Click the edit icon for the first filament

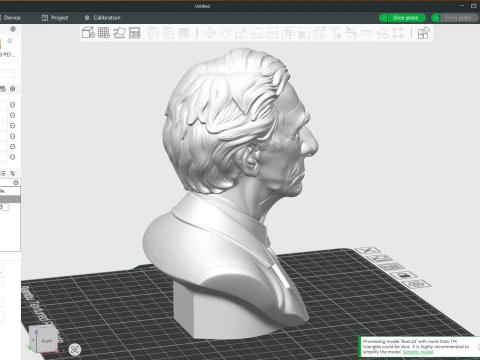point(13,105)
